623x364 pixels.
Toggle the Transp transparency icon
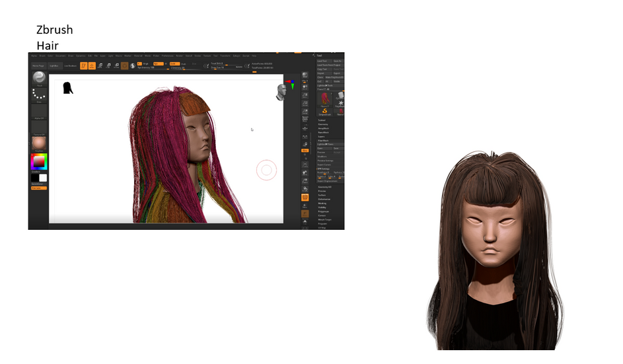tap(305, 206)
